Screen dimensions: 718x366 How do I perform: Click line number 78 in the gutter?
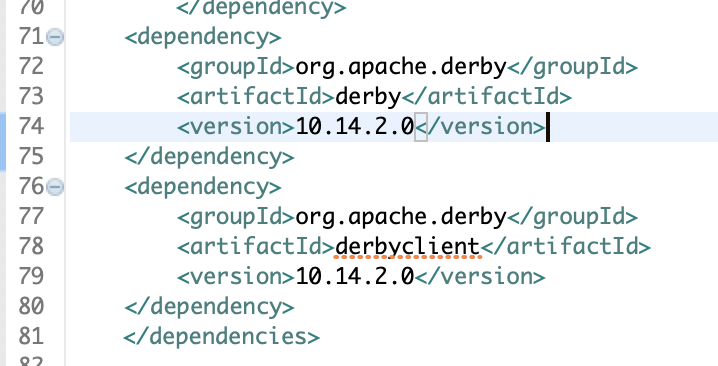coord(31,246)
